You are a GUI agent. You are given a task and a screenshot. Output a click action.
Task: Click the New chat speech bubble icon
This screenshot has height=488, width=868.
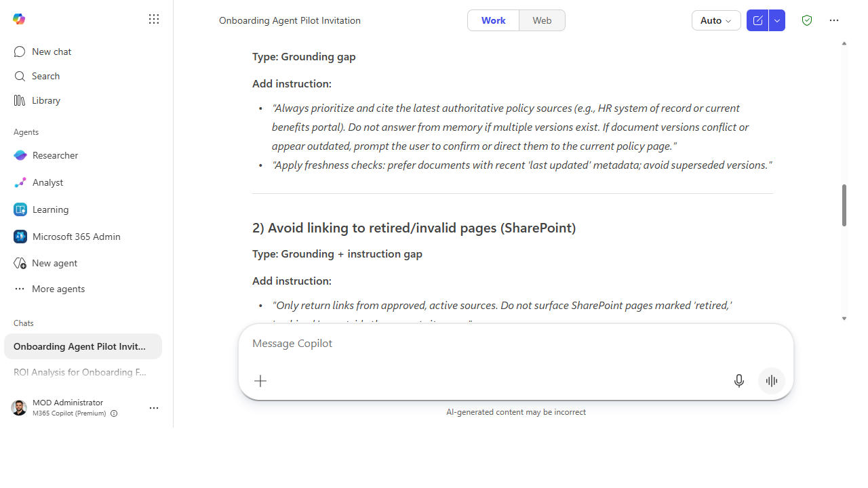pos(20,52)
